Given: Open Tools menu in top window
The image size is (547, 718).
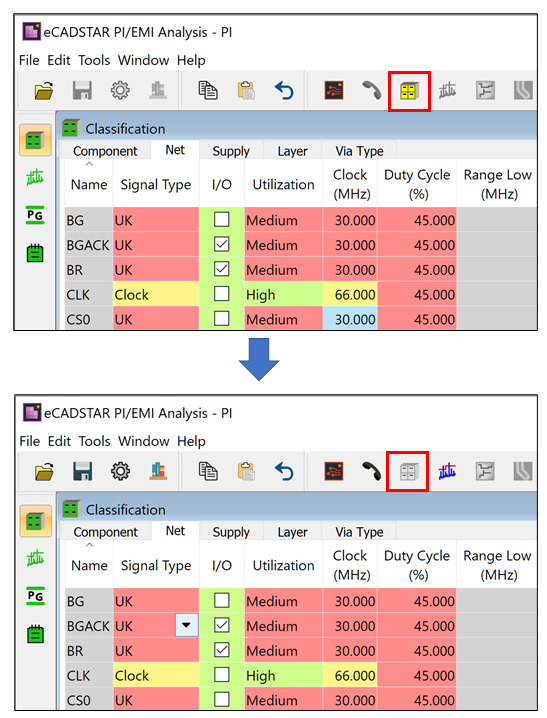Looking at the screenshot, I should 94,60.
